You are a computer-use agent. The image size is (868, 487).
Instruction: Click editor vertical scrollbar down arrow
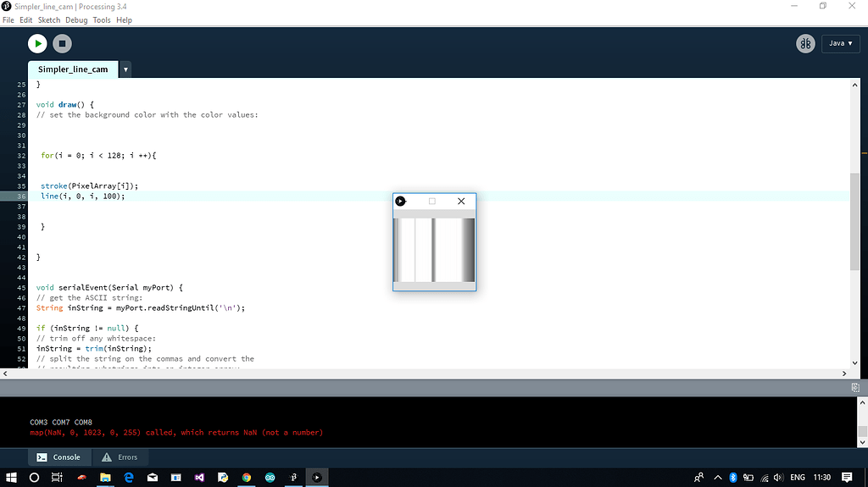coord(854,363)
